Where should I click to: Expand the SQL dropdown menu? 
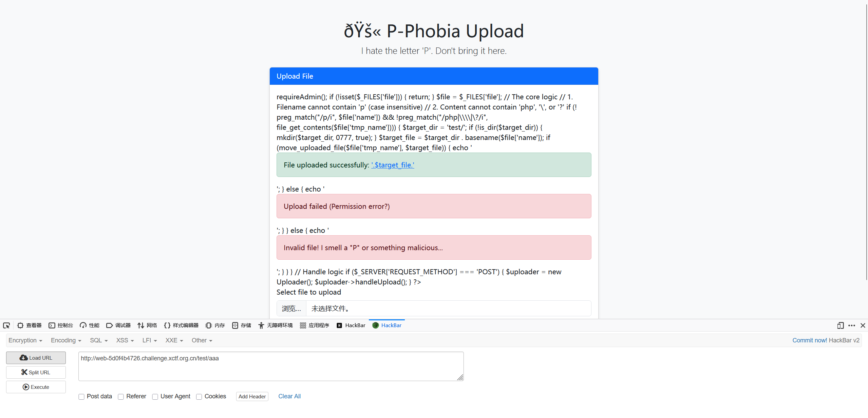pyautogui.click(x=98, y=340)
